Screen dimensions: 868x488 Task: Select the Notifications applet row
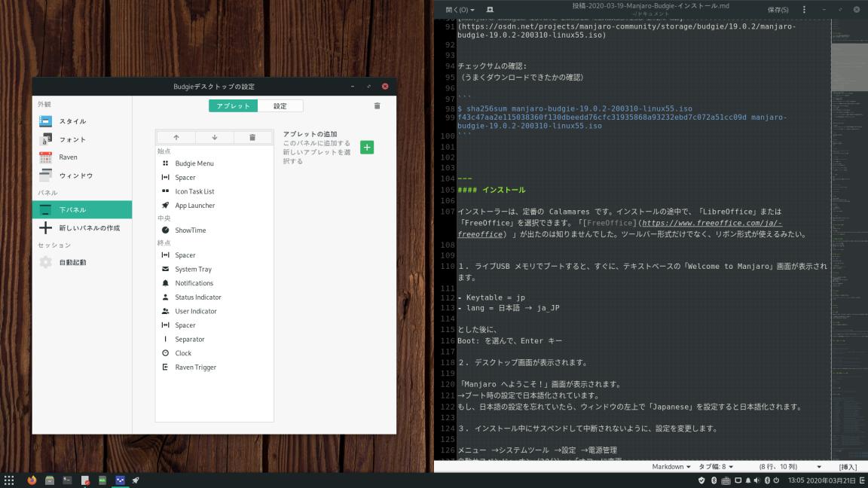(214, 283)
